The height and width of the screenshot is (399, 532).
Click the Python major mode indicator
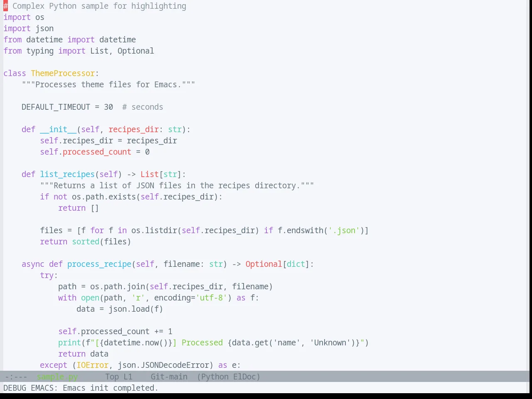point(215,377)
